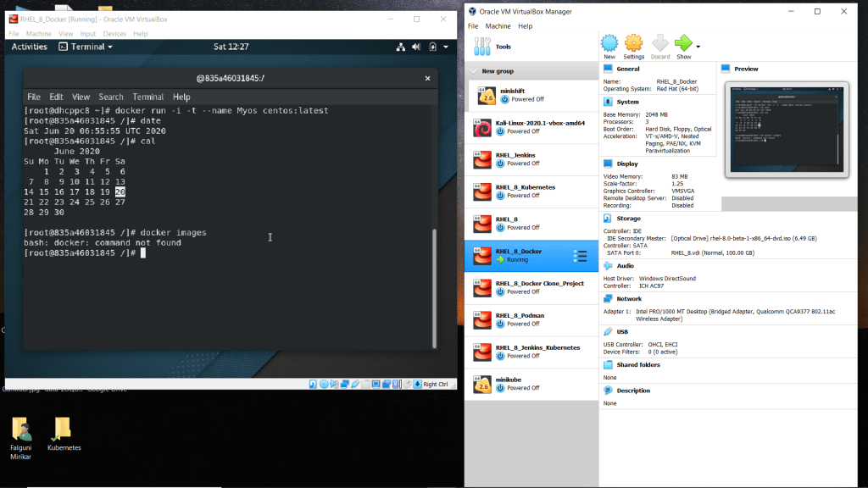
Task: Open the dropdown arrow next to Show
Action: tap(698, 47)
